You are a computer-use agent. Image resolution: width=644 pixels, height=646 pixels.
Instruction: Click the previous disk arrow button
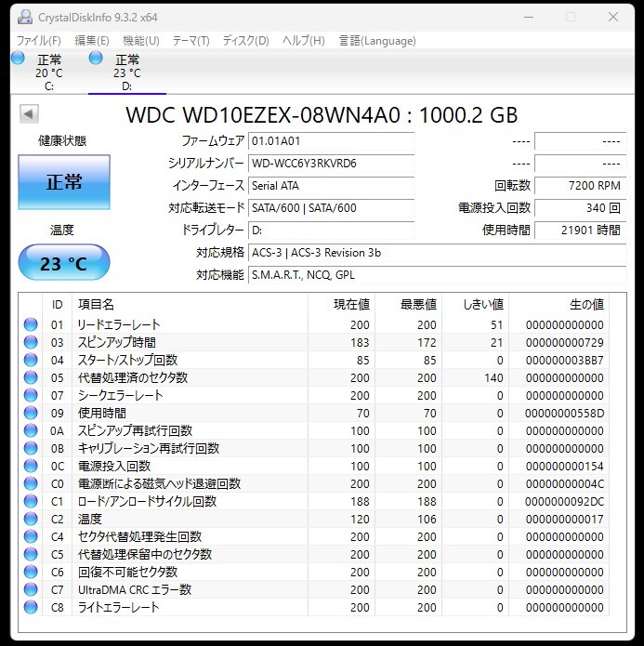(x=29, y=113)
